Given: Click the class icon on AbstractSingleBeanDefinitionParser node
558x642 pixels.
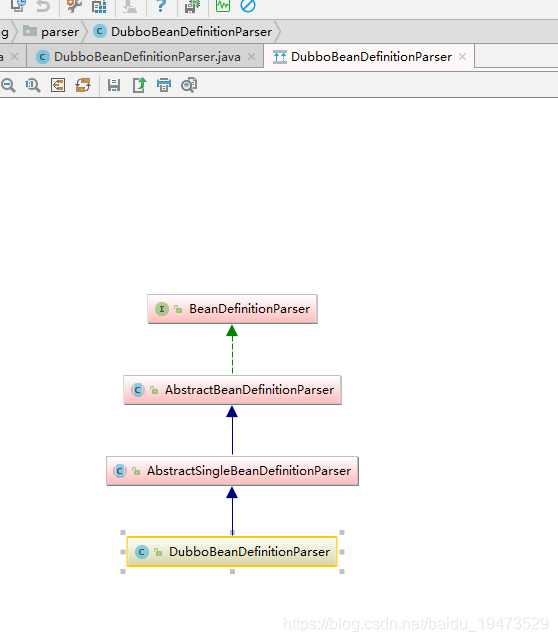Looking at the screenshot, I should 120,471.
